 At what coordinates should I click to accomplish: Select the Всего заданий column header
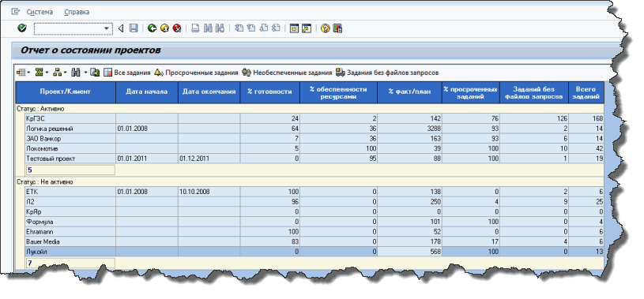point(586,92)
